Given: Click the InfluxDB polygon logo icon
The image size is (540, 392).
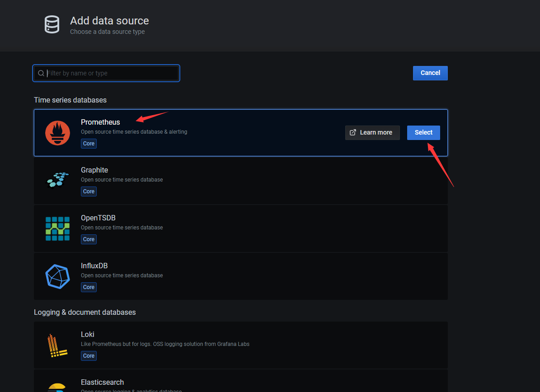Looking at the screenshot, I should 57,276.
